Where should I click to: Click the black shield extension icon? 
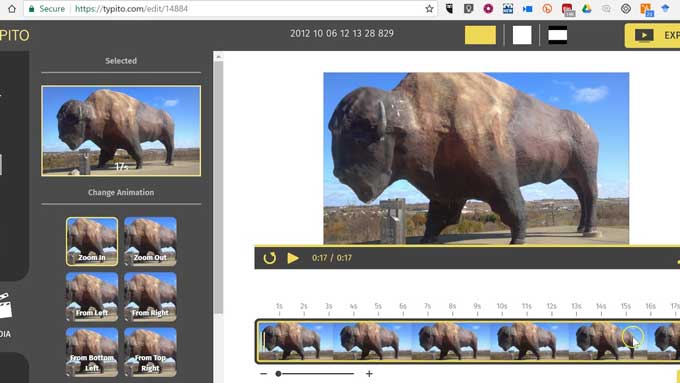449,9
